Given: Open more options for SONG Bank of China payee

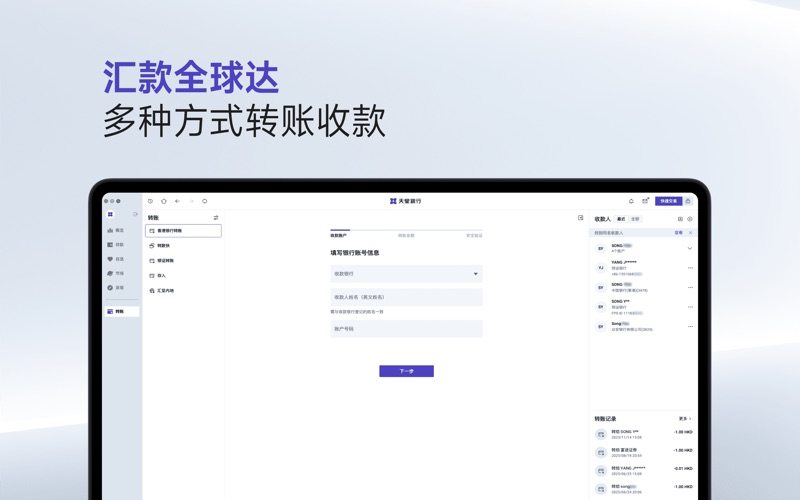Looking at the screenshot, I should click(x=690, y=287).
